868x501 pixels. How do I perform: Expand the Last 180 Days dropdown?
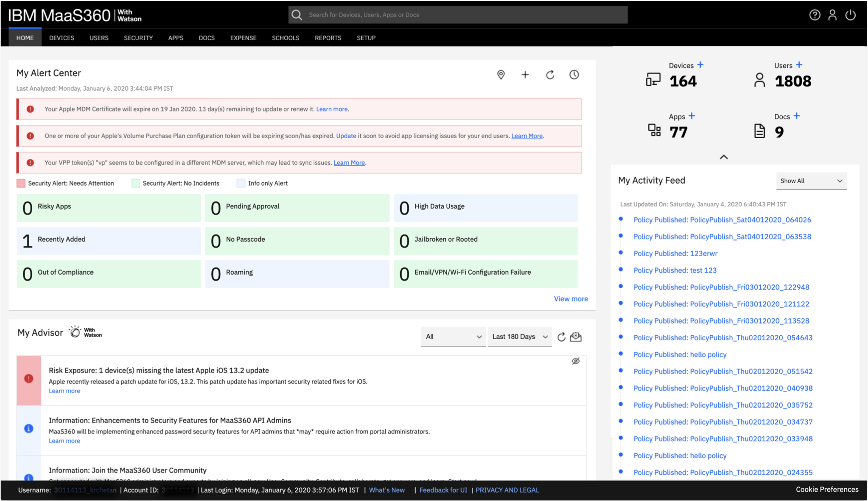click(x=520, y=337)
